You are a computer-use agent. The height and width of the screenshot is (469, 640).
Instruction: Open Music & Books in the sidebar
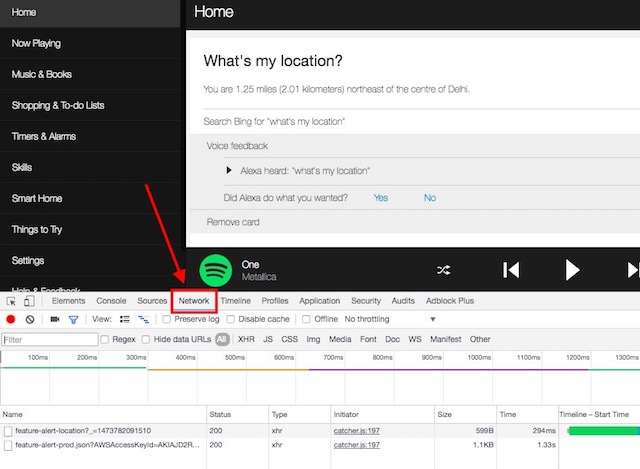(x=90, y=74)
